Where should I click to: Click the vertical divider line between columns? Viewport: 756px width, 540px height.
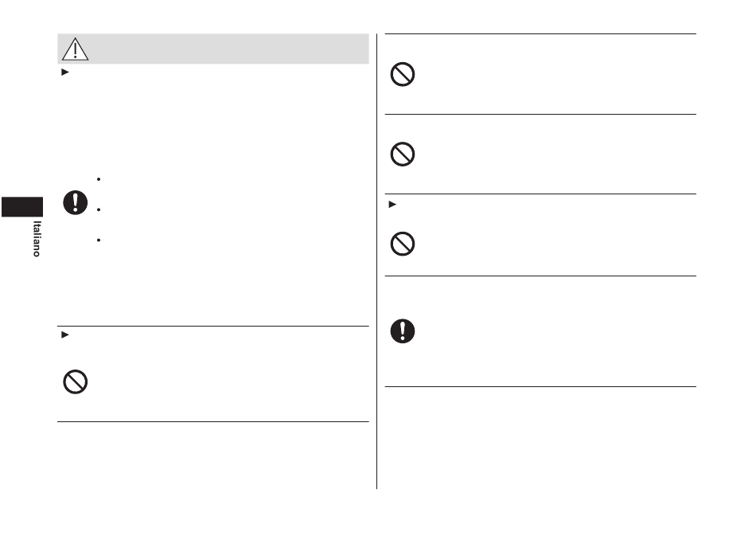pyautogui.click(x=377, y=261)
